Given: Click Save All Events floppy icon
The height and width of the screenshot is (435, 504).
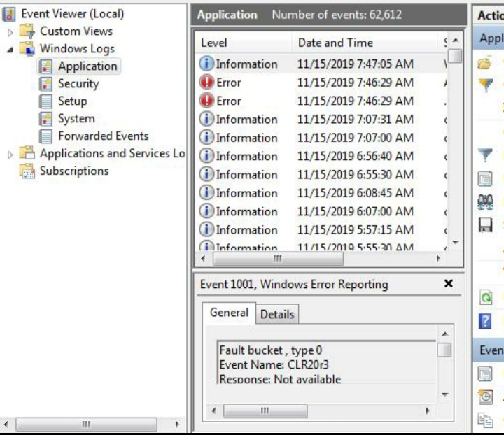Looking at the screenshot, I should (485, 225).
